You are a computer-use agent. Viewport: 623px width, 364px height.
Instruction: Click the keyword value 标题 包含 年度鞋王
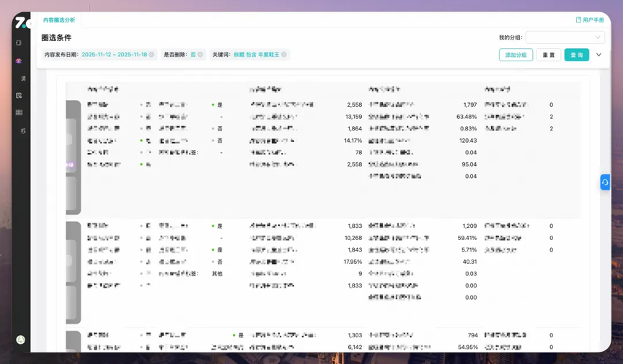pyautogui.click(x=256, y=55)
